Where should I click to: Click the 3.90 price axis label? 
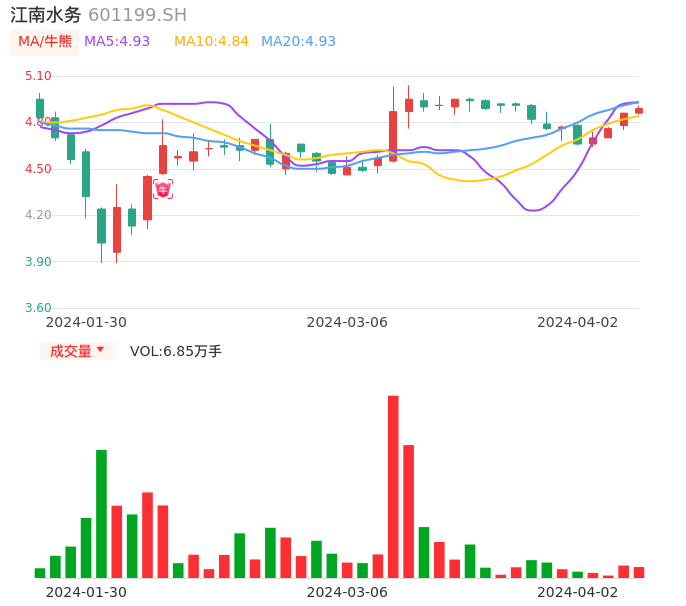pyautogui.click(x=37, y=262)
